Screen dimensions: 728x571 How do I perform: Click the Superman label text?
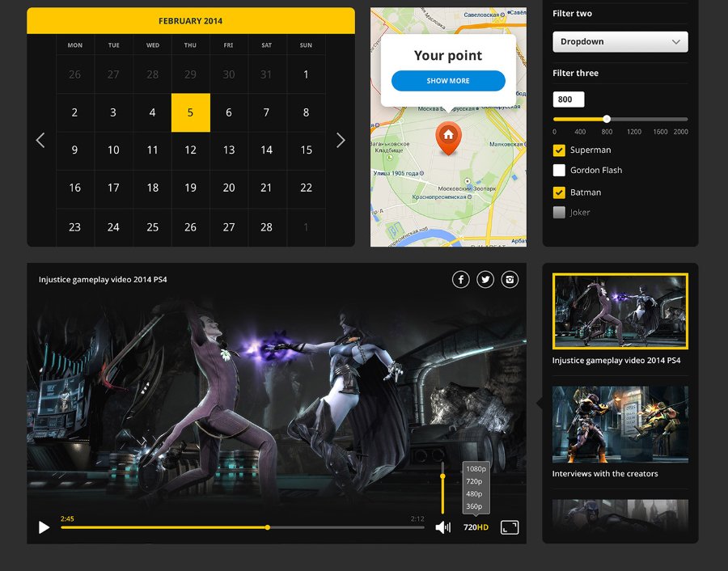(x=590, y=150)
